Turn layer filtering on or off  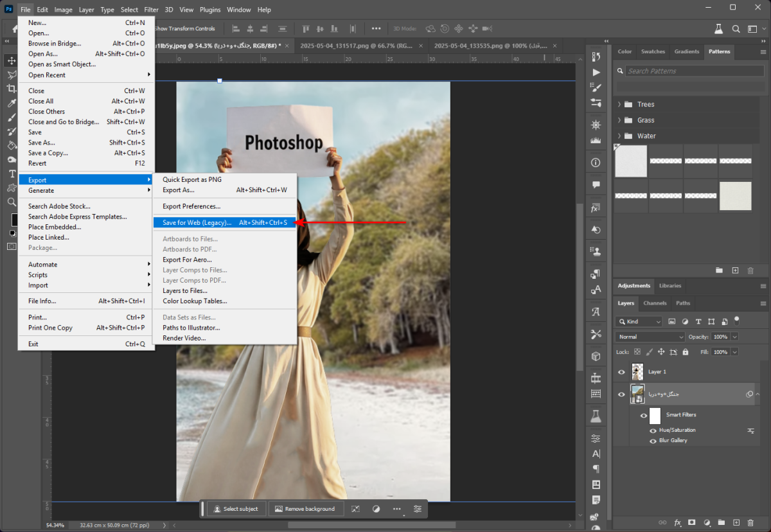tap(737, 320)
